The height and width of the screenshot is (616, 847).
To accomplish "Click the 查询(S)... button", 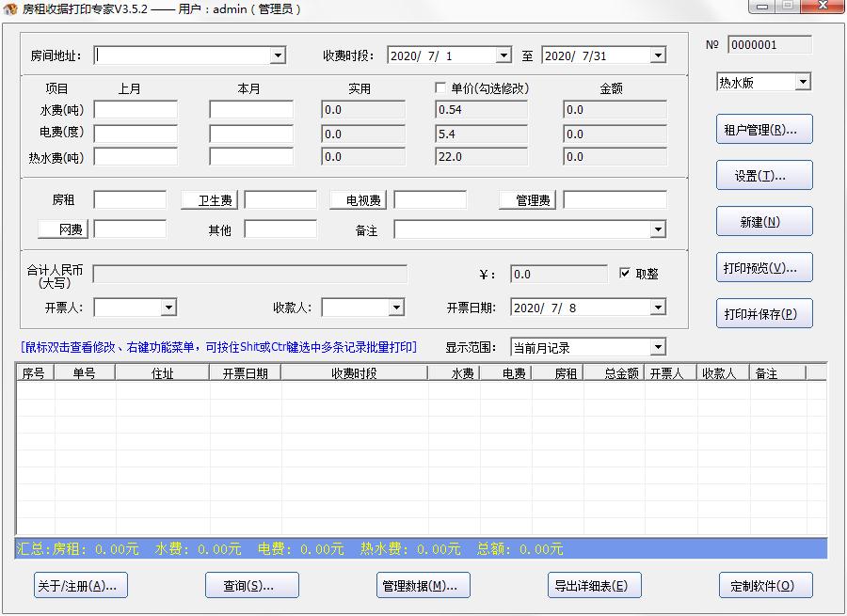I will 251,586.
